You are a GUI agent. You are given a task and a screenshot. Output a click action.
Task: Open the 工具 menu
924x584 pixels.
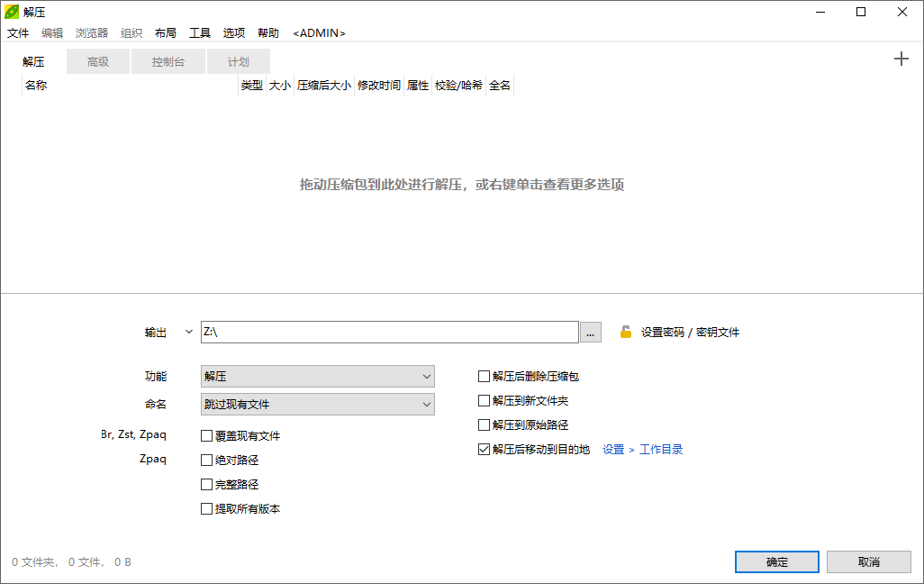(x=199, y=32)
